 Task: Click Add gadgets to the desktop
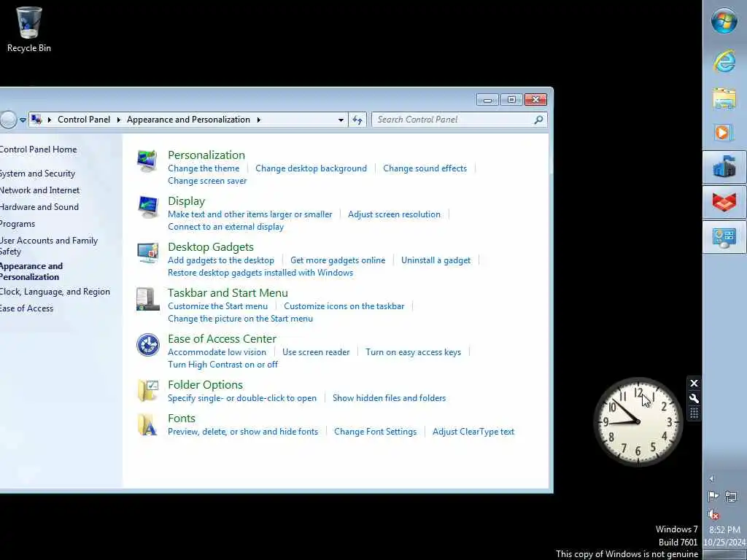221,260
